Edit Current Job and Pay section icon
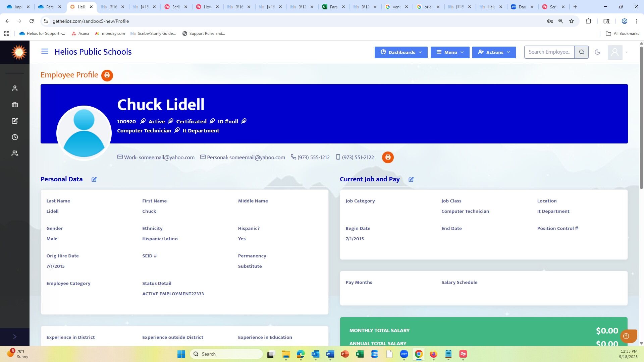The image size is (644, 362). point(411,180)
